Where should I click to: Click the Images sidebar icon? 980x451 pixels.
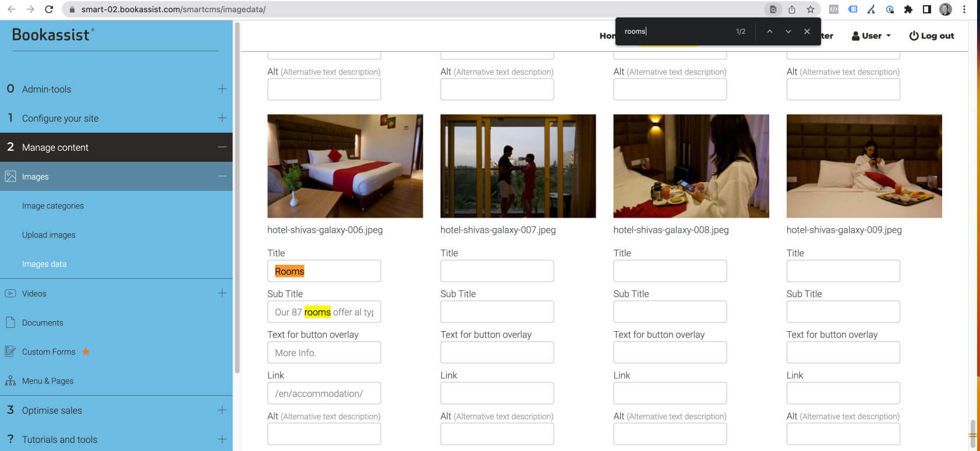pyautogui.click(x=10, y=176)
